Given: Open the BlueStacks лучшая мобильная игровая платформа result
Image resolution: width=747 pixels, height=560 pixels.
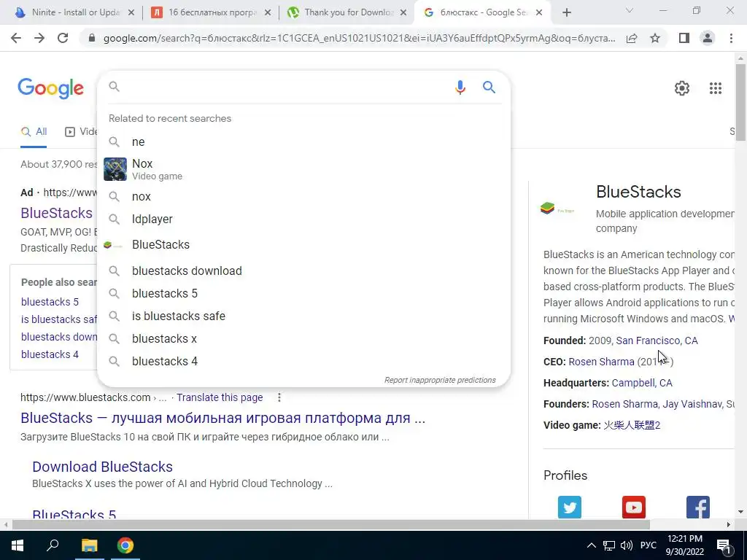Looking at the screenshot, I should (x=222, y=418).
